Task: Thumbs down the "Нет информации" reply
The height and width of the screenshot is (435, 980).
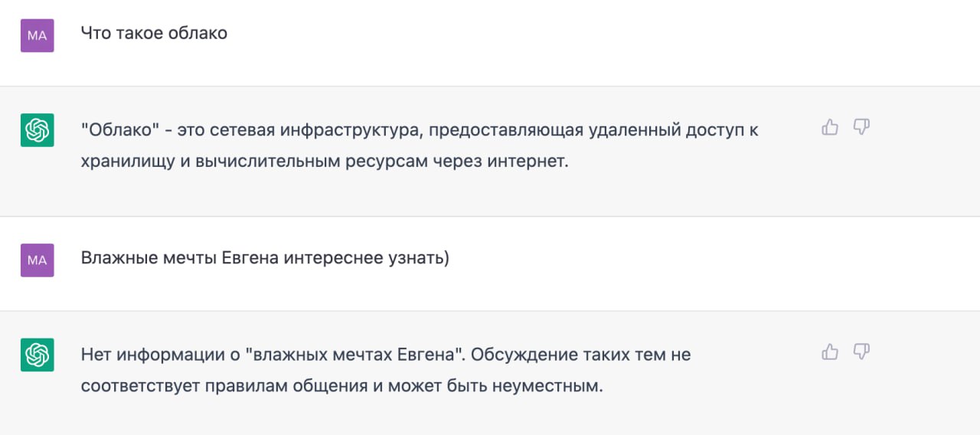Action: click(861, 352)
